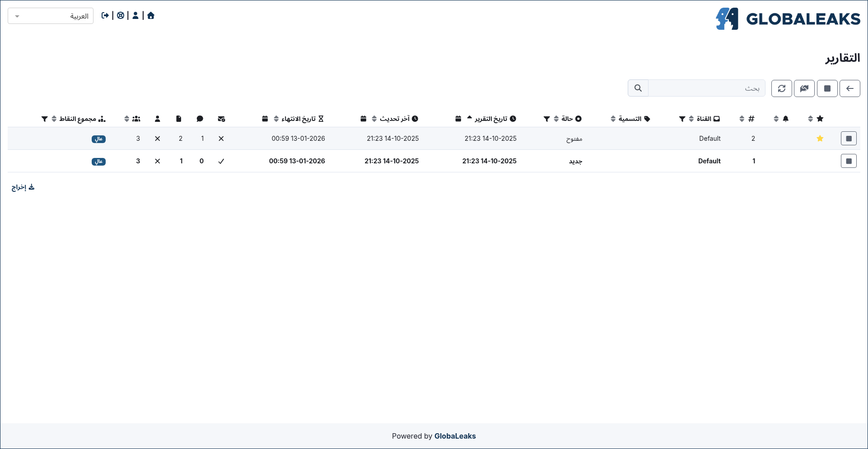Select checkbox for report number 1
Viewport: 868px width, 449px height.
coord(849,161)
